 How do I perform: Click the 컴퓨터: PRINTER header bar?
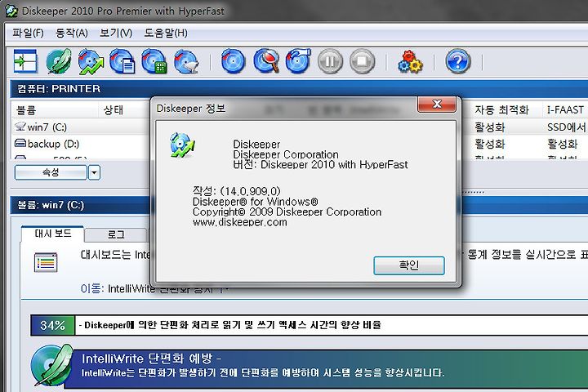coord(299,89)
